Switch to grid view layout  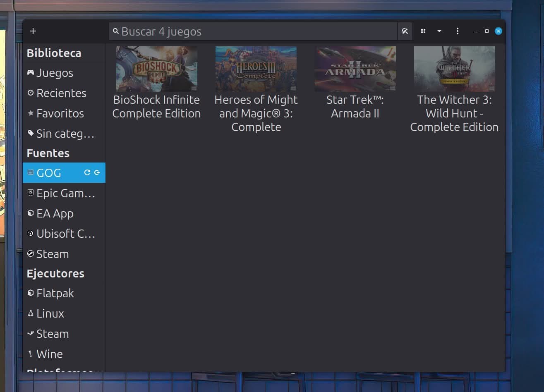[423, 31]
